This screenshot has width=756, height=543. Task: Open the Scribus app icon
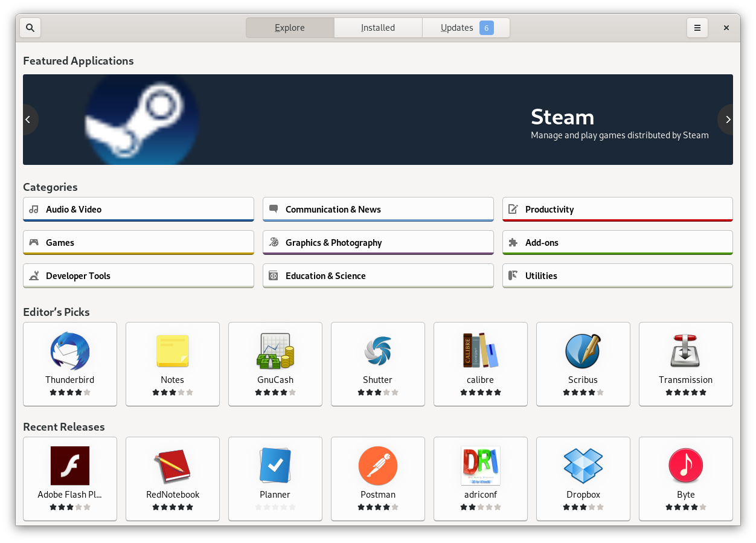pyautogui.click(x=583, y=351)
